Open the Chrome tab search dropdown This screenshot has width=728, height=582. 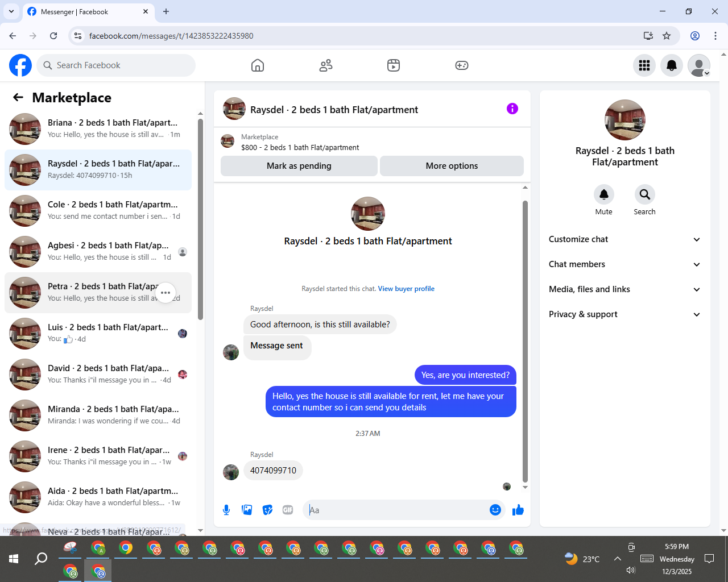[x=11, y=11]
